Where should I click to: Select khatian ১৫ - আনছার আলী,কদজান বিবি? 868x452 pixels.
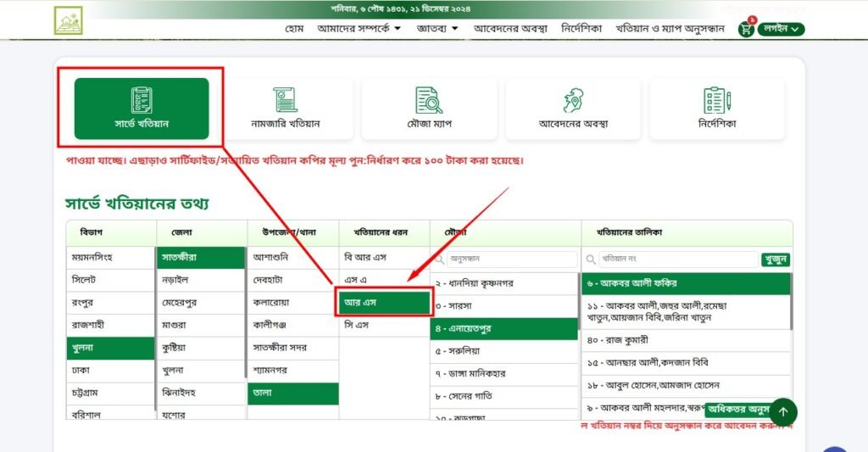click(685, 363)
